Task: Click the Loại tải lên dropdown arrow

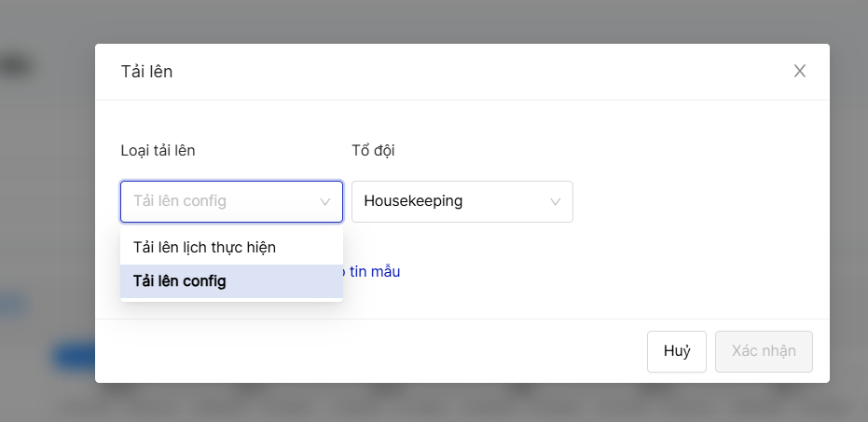Action: click(x=325, y=201)
